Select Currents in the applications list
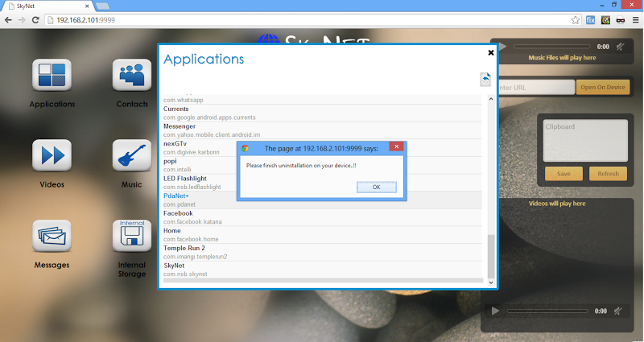 point(323,113)
